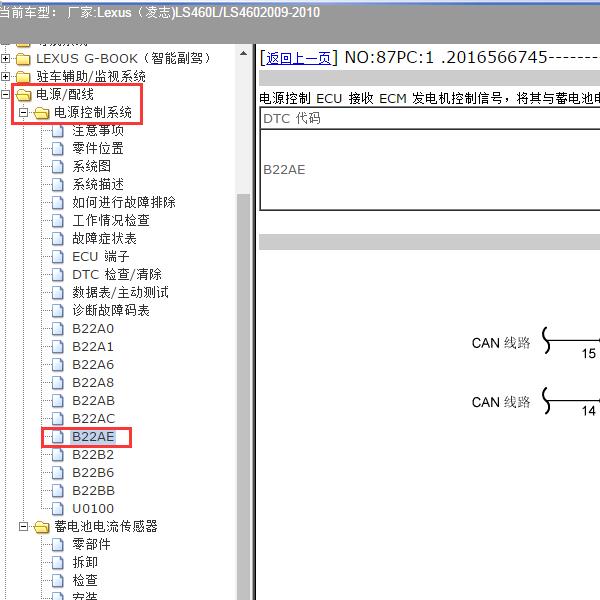Open the ECU 端子 page

[101, 256]
